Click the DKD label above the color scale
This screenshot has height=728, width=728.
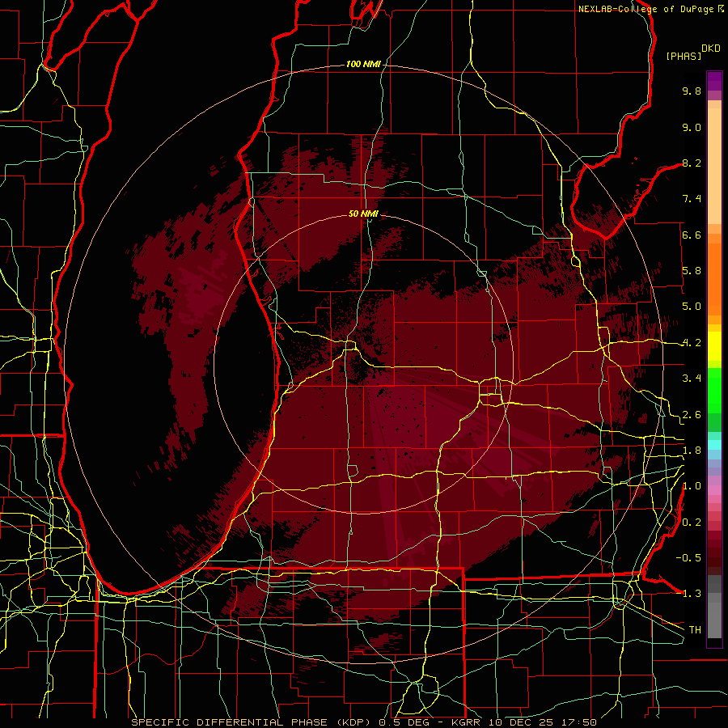(711, 49)
